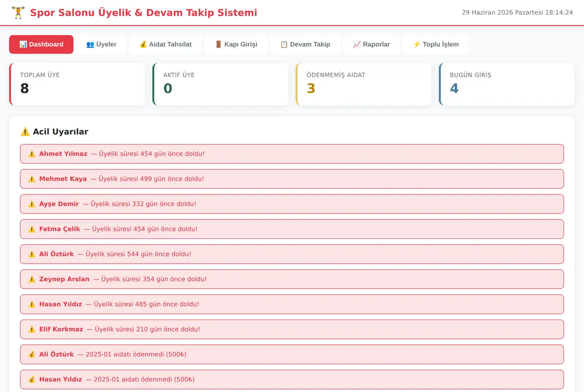The image size is (584, 392).
Task: Select the Devam Takip tab
Action: point(305,44)
